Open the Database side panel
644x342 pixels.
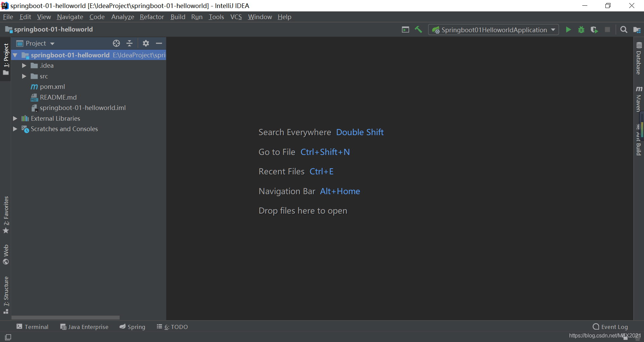pyautogui.click(x=639, y=58)
